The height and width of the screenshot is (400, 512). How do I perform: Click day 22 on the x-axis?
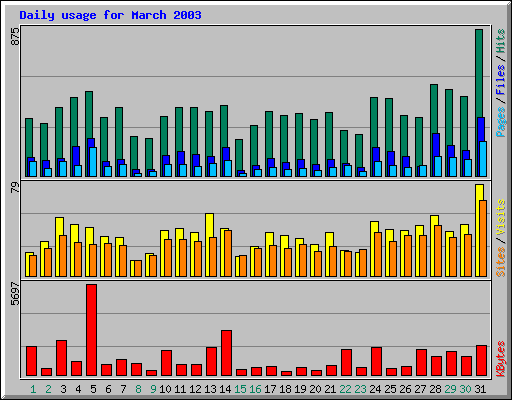click(345, 389)
